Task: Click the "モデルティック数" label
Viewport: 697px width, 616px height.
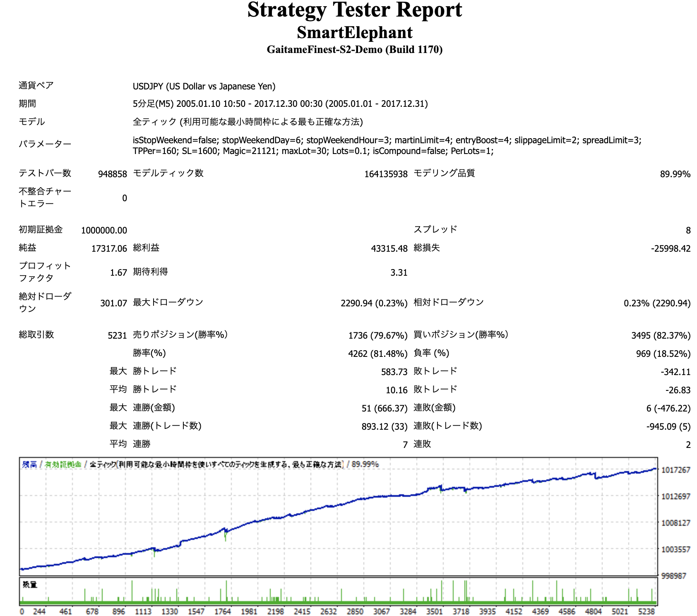Action: [168, 173]
